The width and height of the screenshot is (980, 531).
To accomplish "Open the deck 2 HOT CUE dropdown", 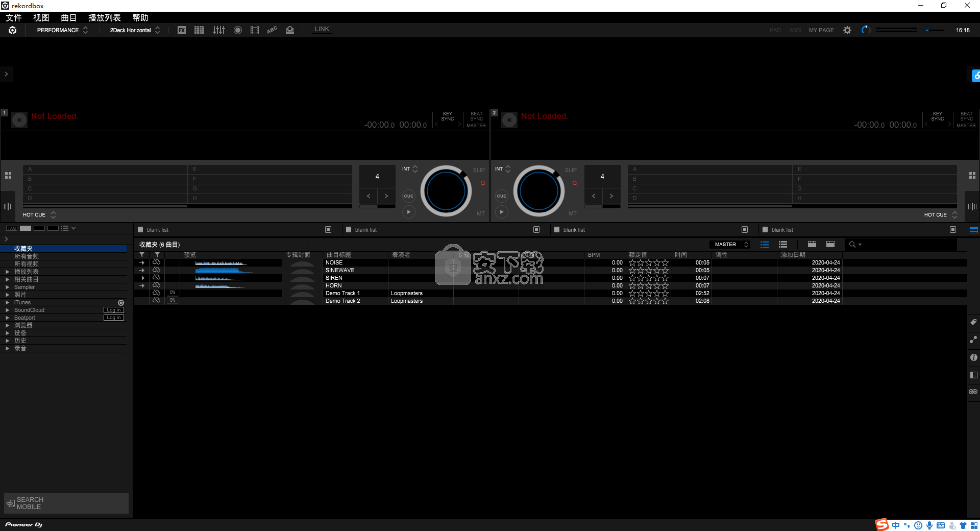I will 941,215.
